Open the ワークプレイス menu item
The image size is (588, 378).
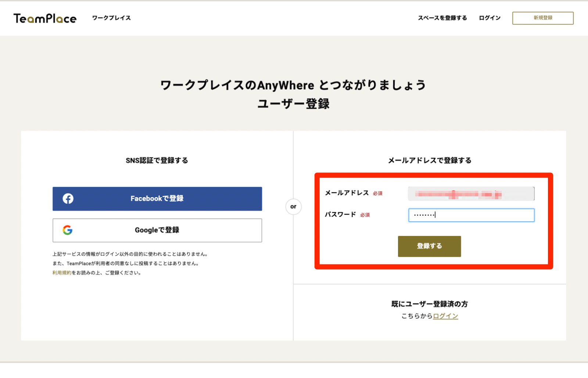(111, 18)
